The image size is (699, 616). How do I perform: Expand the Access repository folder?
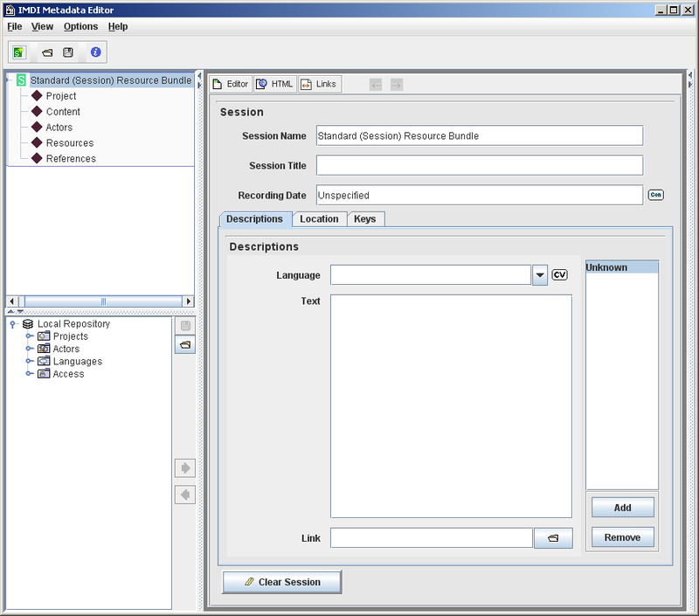coord(29,373)
